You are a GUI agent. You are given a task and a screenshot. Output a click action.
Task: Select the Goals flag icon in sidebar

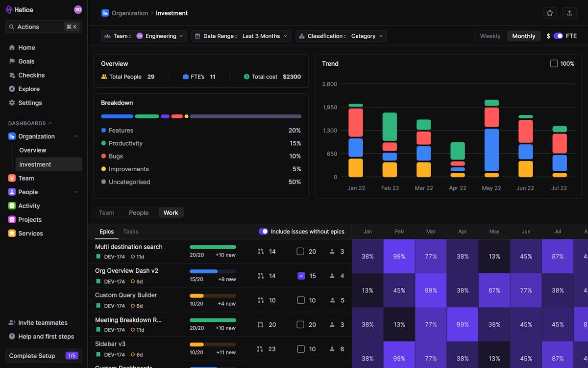tap(13, 61)
